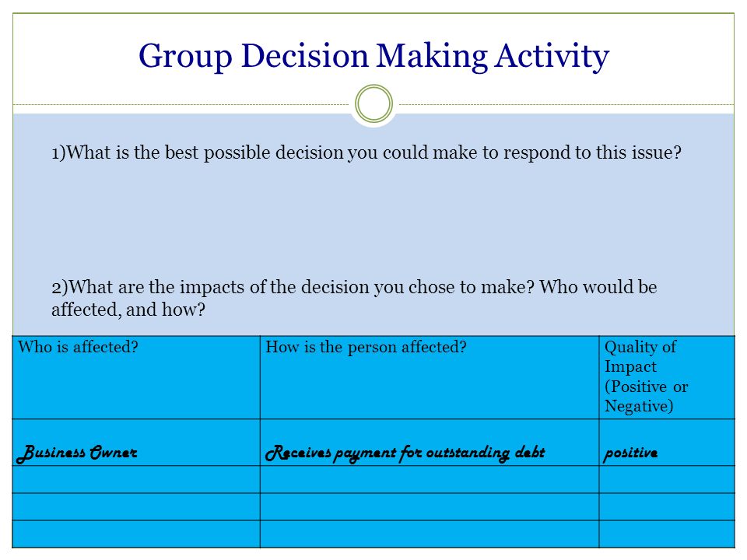Click the Group Decision Making Activity title
747x560 pixels.
click(373, 56)
